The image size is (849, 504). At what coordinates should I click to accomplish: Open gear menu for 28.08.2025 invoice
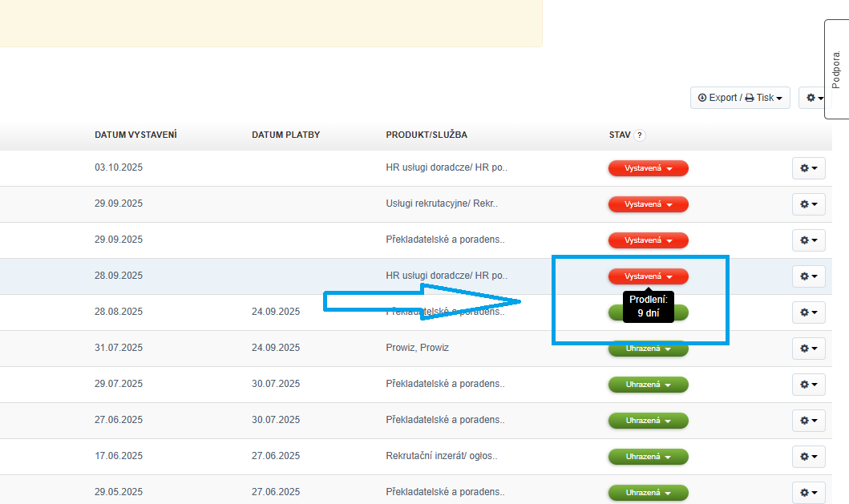pos(808,312)
